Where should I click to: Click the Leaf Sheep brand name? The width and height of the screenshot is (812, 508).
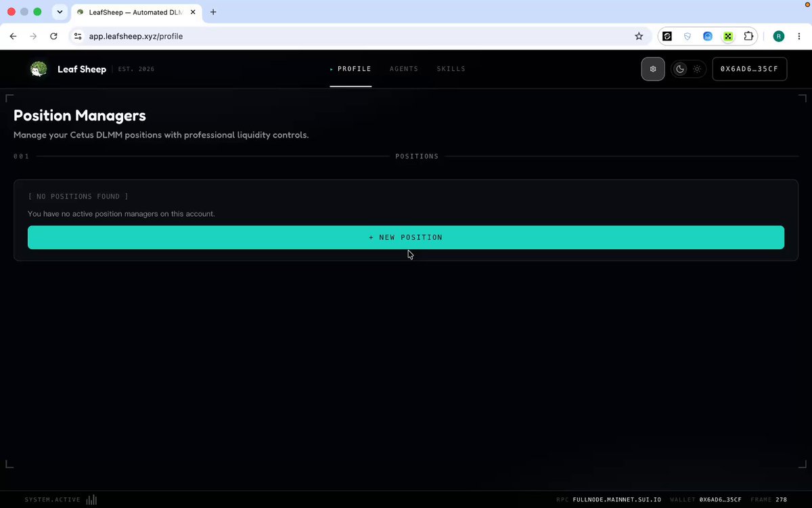[x=82, y=69]
